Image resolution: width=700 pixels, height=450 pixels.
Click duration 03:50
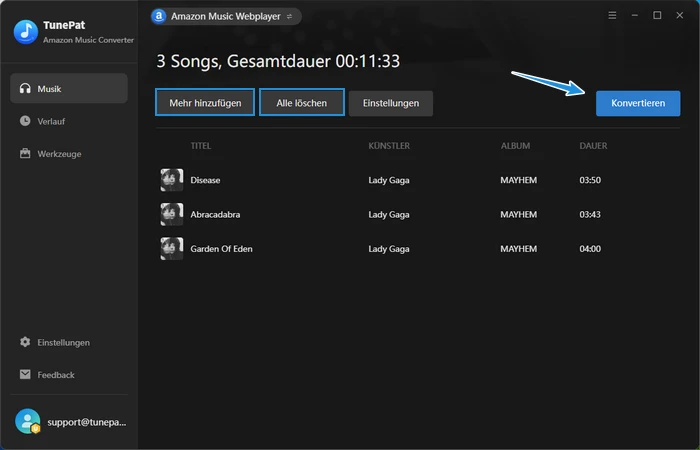(590, 180)
